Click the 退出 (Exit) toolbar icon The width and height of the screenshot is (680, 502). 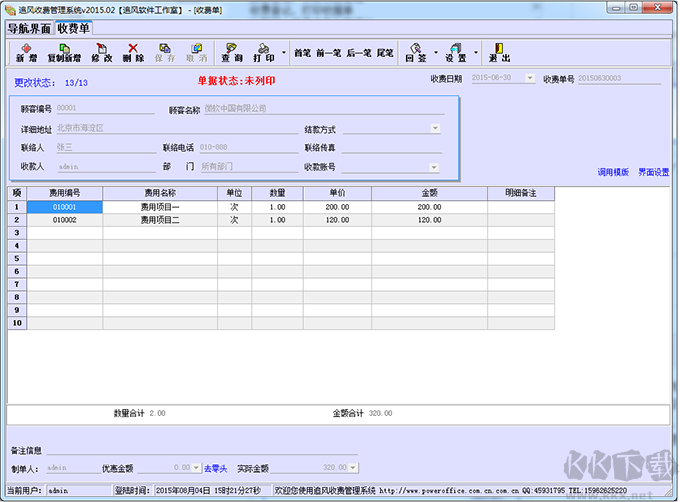tap(500, 51)
